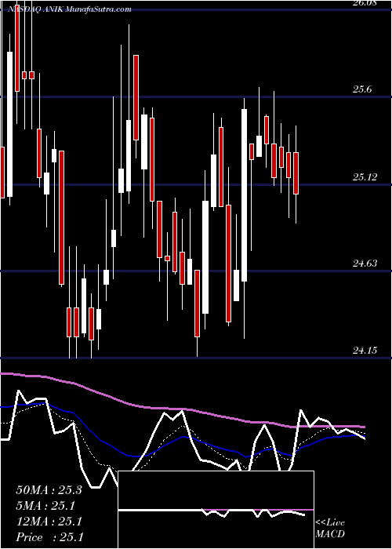Click the 12MA : 25.1 readout
The image size is (392, 549).
(49, 522)
